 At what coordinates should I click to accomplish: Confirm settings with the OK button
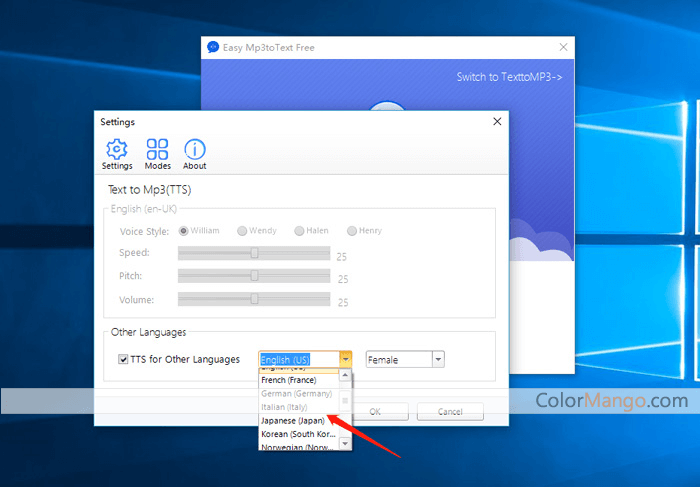(375, 412)
